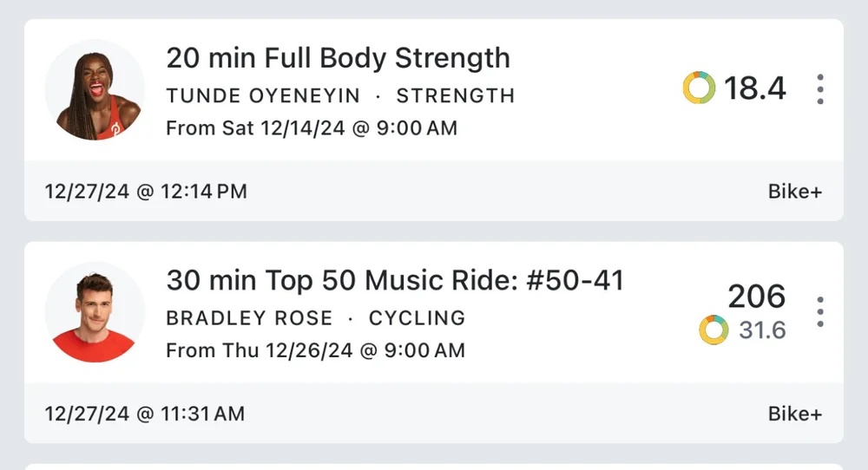Click the STRENGTH category label

pyautogui.click(x=456, y=95)
